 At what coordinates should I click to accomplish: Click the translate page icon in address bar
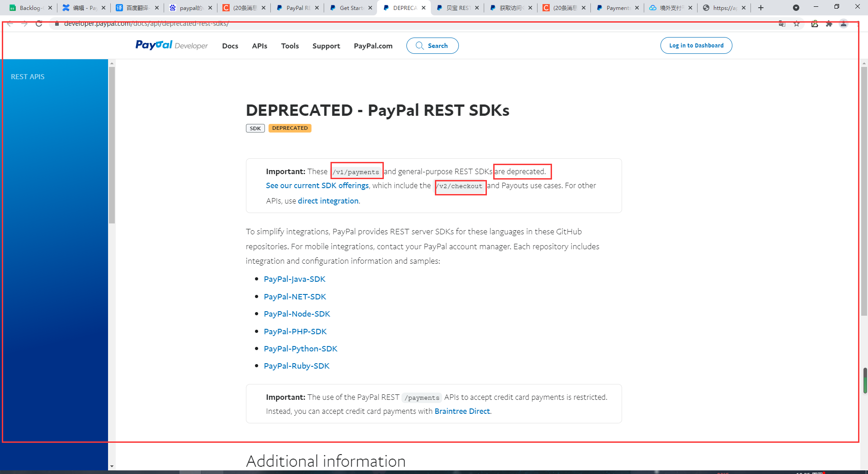point(782,24)
